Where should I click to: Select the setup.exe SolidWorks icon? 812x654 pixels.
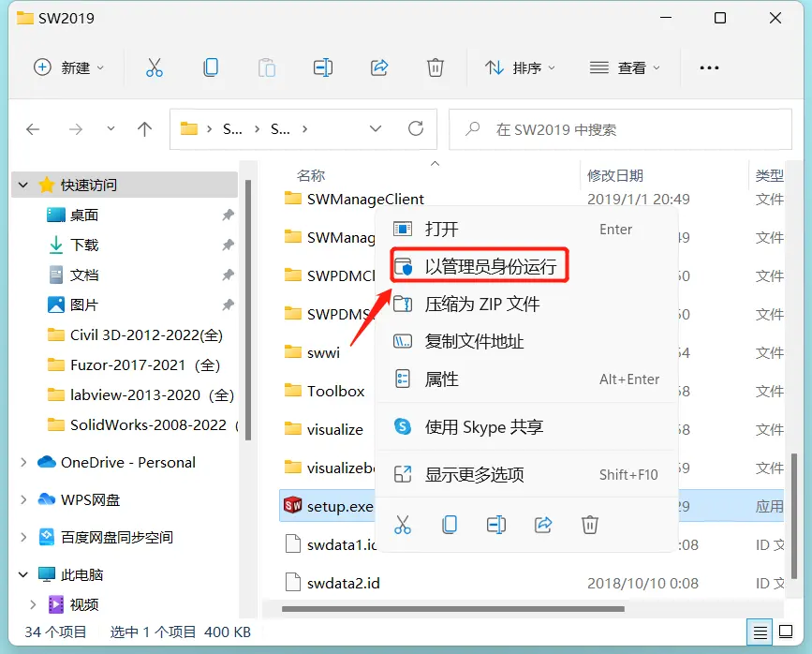(292, 505)
